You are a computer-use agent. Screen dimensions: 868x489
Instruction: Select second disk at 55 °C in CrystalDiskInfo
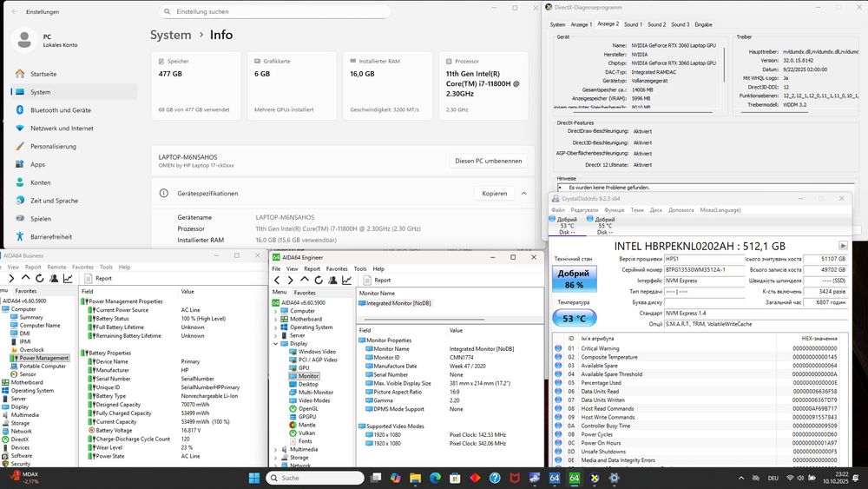point(602,226)
